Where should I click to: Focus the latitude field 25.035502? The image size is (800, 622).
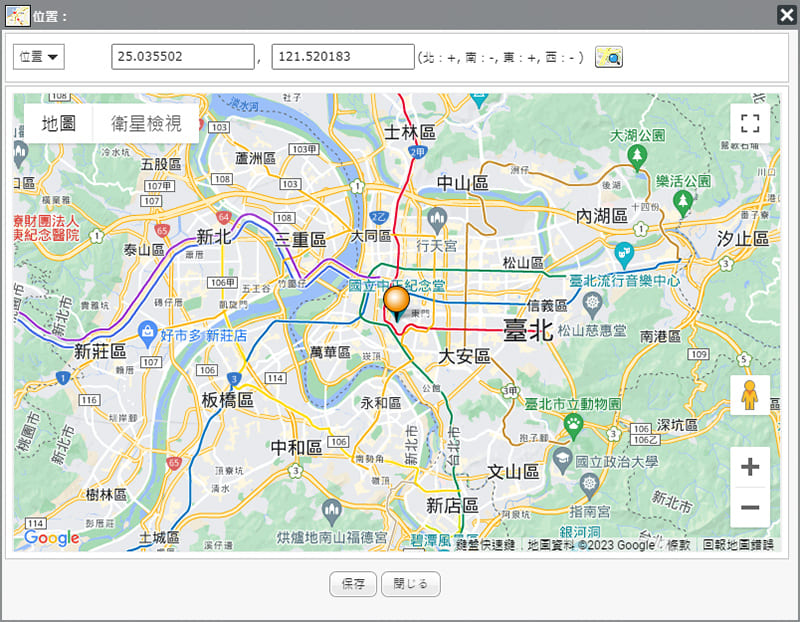(x=183, y=57)
